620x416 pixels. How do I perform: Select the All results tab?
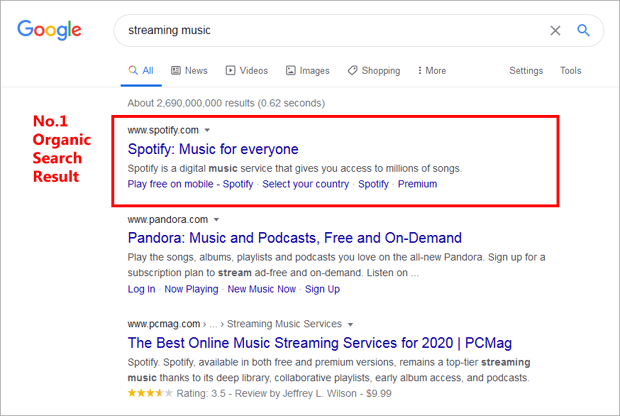tap(141, 70)
